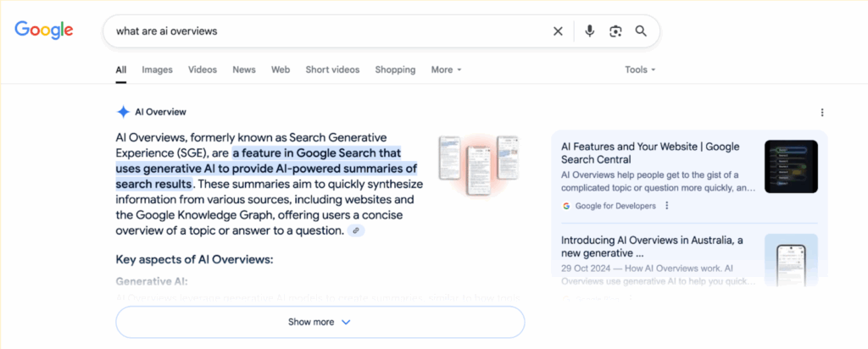Open the Web tab
The image size is (868, 349).
click(281, 69)
